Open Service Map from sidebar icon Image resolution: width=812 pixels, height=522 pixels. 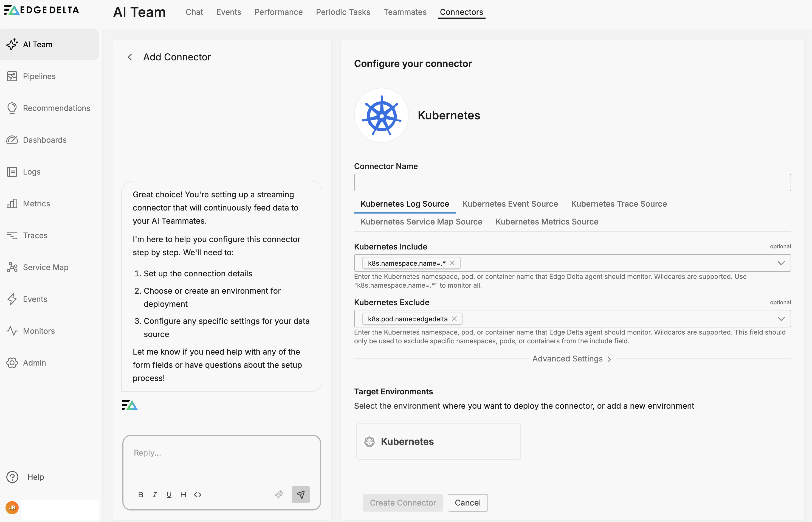point(12,267)
